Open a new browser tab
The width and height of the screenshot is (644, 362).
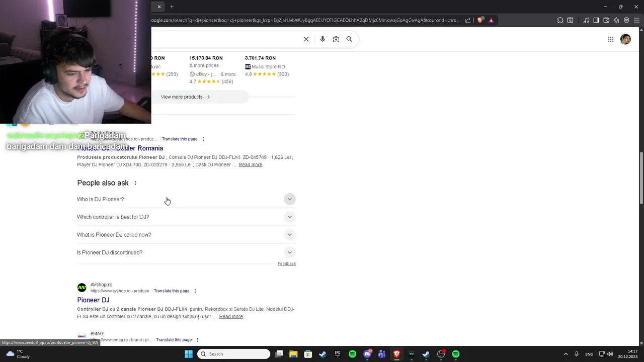(172, 7)
